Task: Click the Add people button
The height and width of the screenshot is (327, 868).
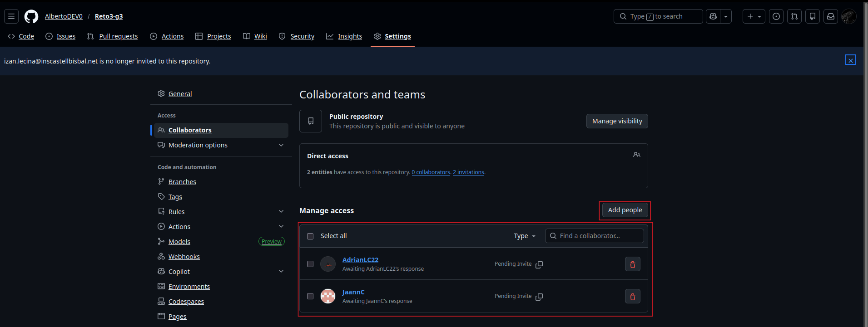Action: [x=625, y=210]
